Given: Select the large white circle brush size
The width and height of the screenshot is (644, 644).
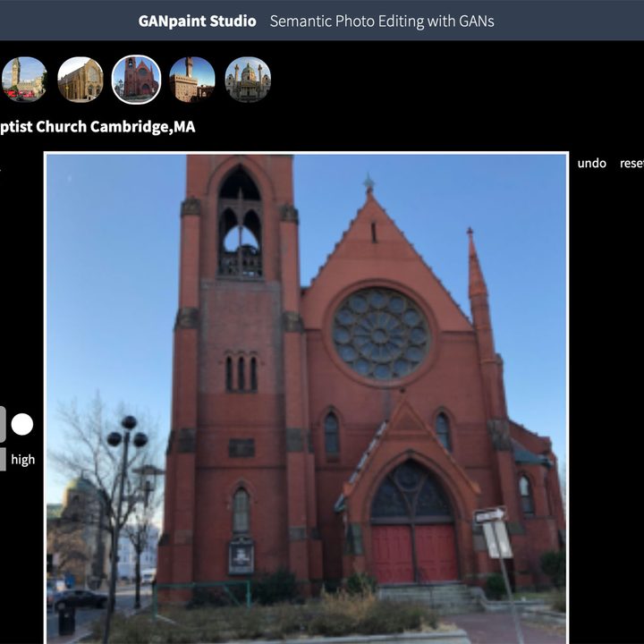Looking at the screenshot, I should pos(22,424).
